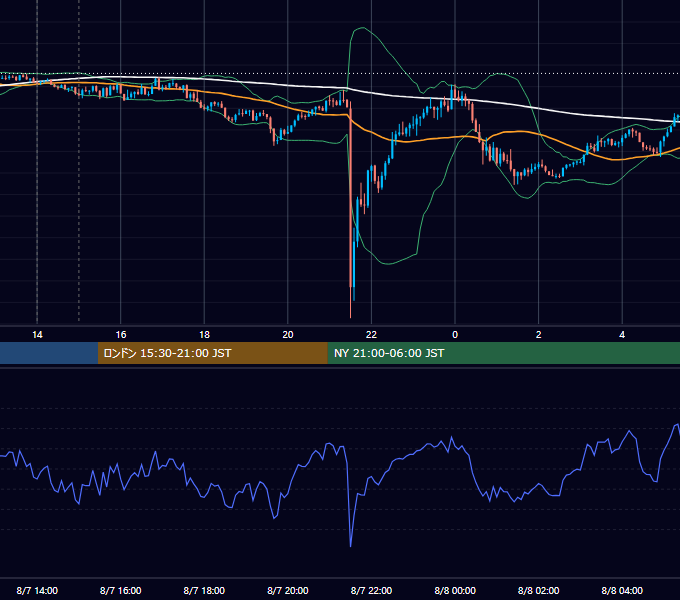Click the NY 21:00-06:00 JST session band
This screenshot has height=600, width=680.
click(x=503, y=353)
